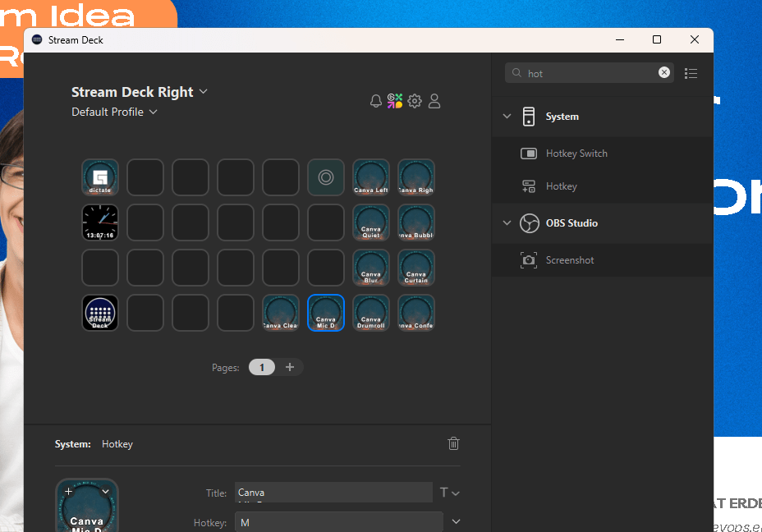Select the Canva Right key
This screenshot has height=532, width=762.
click(416, 177)
